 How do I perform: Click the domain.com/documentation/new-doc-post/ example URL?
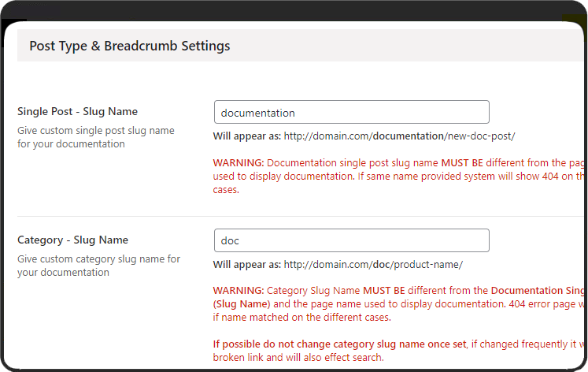point(399,136)
